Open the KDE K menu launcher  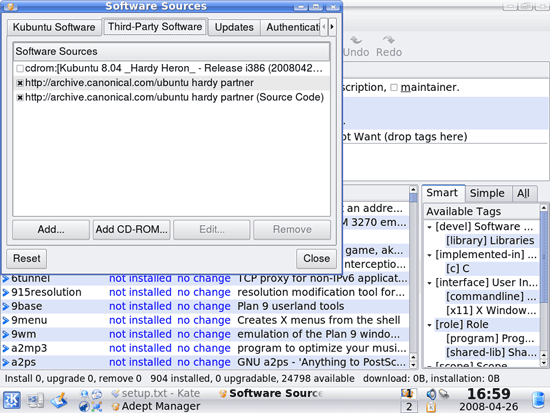(12, 400)
